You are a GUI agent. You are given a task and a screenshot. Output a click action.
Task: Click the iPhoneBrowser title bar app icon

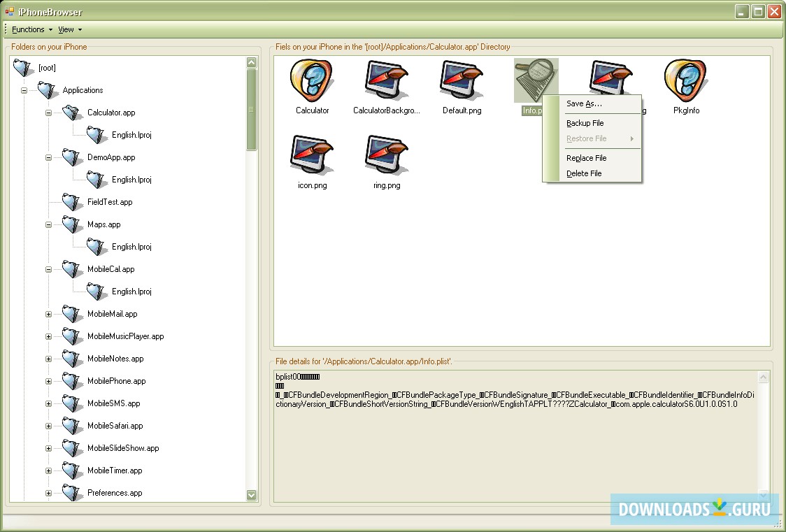[10, 11]
